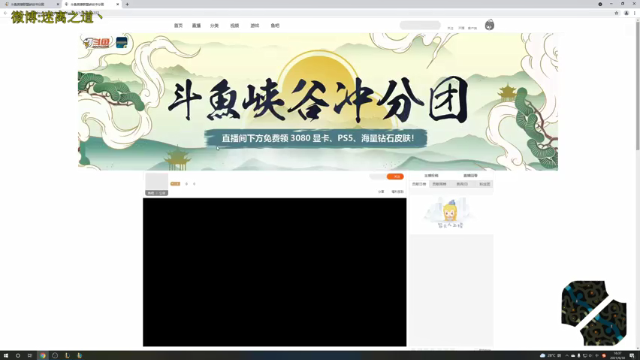Viewport: 640px width, 360px height.
Task: Bookmark page with star icon
Action: pos(616,13)
